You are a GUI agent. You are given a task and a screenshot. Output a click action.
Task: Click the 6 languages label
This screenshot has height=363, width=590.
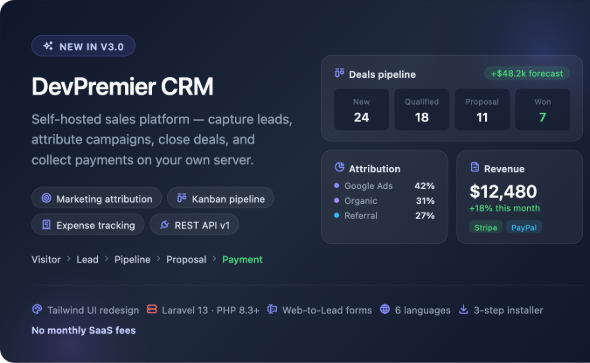(x=423, y=310)
